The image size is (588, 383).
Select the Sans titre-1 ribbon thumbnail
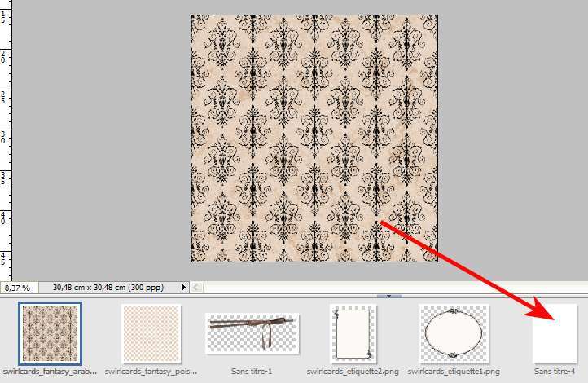[250, 334]
